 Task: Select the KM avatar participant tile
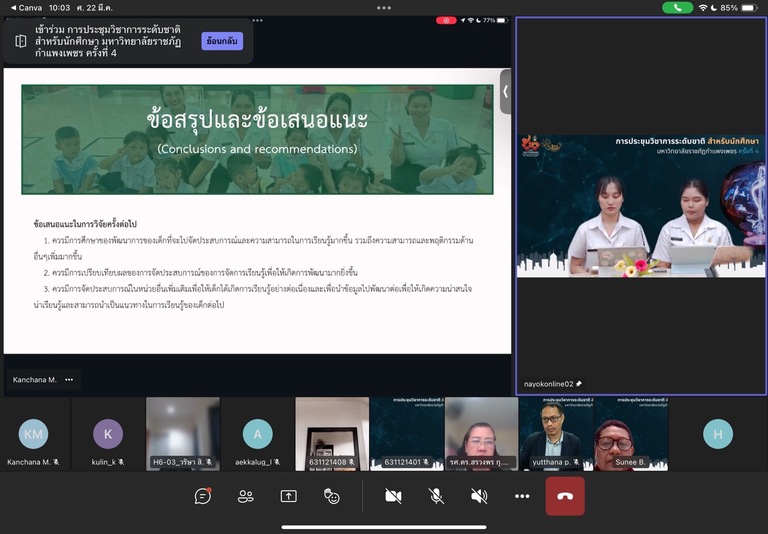[33, 434]
